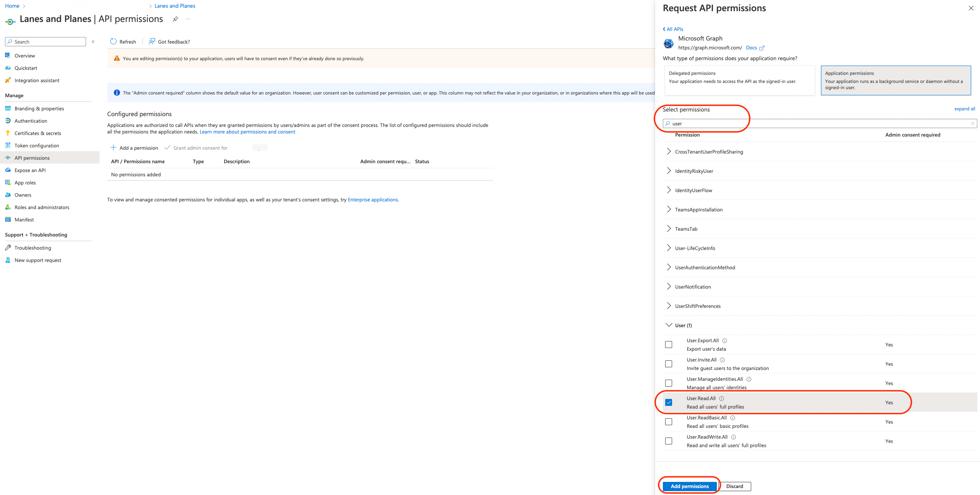This screenshot has width=980, height=495.
Task: Navigate to Home in the breadcrumb
Action: 12,6
